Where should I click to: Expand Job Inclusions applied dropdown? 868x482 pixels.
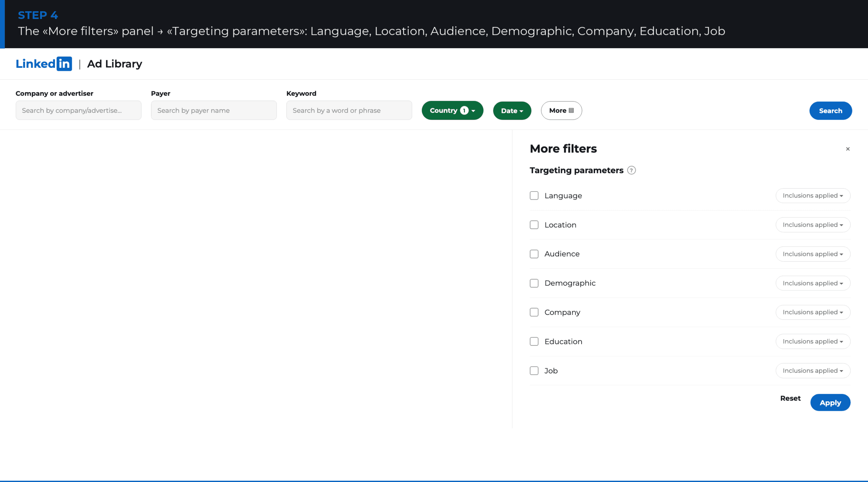click(x=813, y=370)
